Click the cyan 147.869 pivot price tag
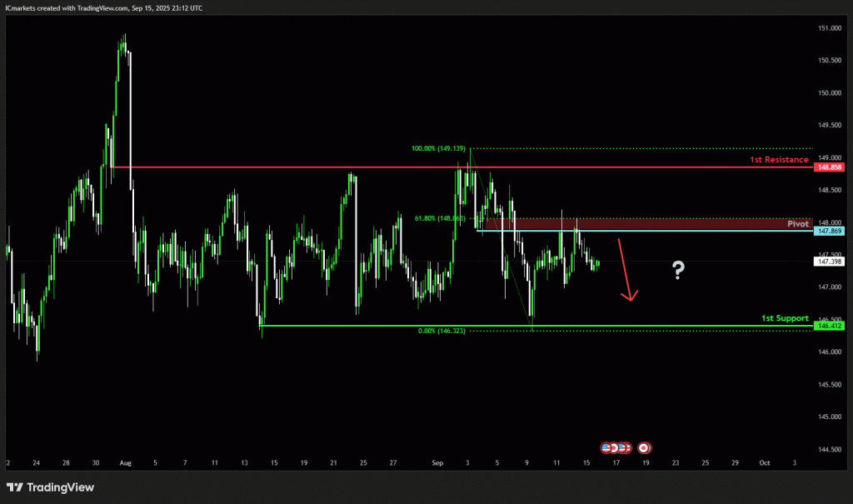Screen dimensions: 853x504 (x=829, y=232)
